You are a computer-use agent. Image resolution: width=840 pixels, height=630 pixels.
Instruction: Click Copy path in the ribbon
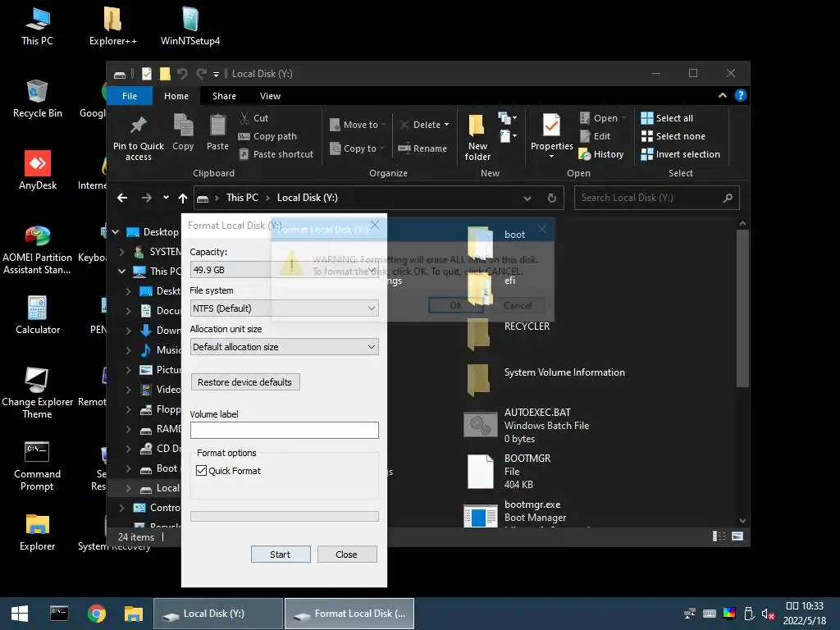[267, 136]
